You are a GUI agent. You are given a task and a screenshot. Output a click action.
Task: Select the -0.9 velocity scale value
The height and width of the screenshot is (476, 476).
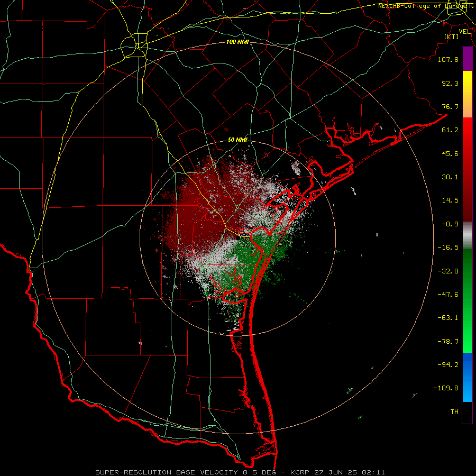click(450, 224)
